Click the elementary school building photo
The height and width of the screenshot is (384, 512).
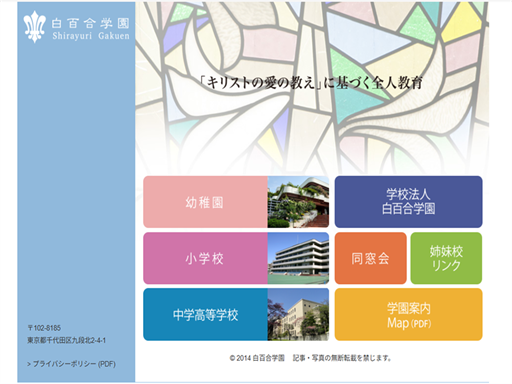pos(298,258)
